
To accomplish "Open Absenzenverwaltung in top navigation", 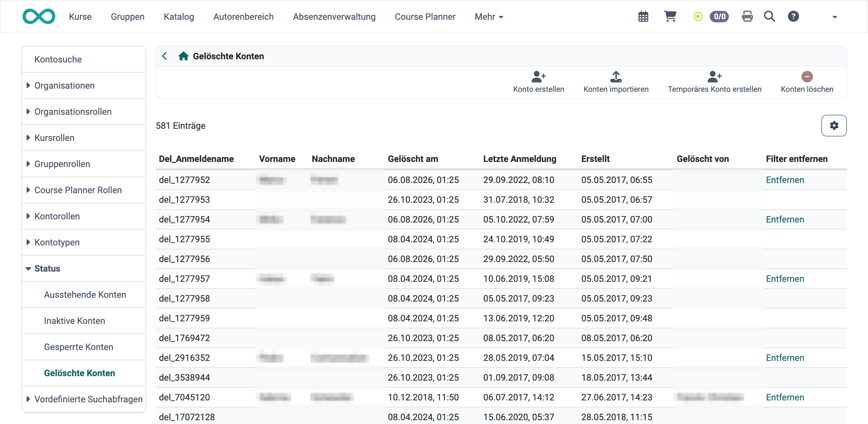I will click(x=334, y=17).
